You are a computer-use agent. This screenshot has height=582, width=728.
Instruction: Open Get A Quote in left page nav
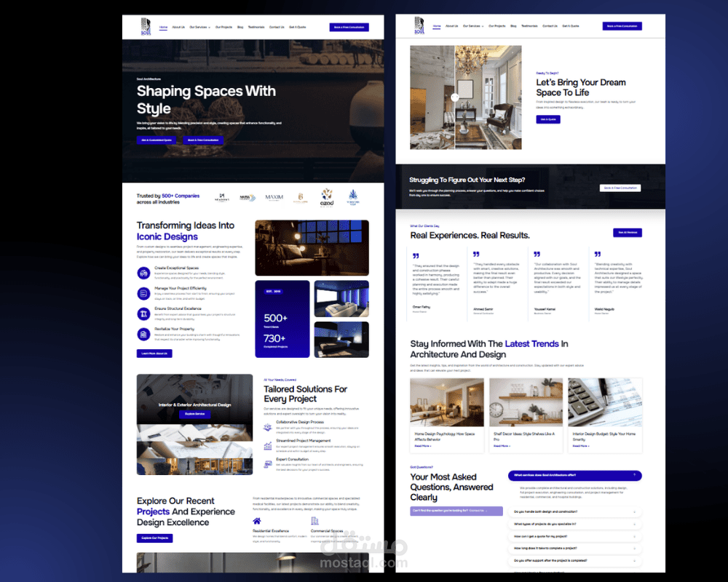(x=298, y=28)
